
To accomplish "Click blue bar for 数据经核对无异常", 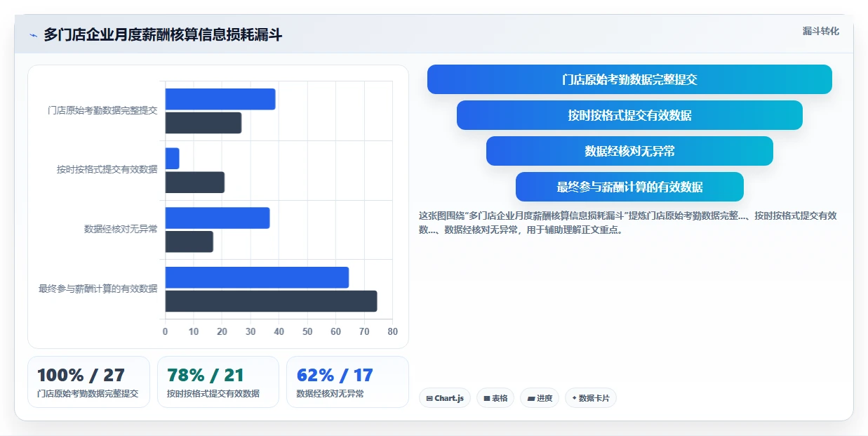I will (x=218, y=218).
